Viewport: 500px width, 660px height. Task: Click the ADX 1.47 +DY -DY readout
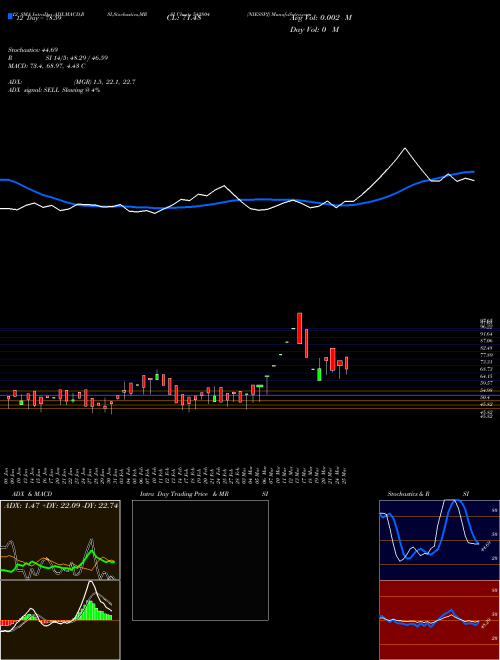click(61, 506)
